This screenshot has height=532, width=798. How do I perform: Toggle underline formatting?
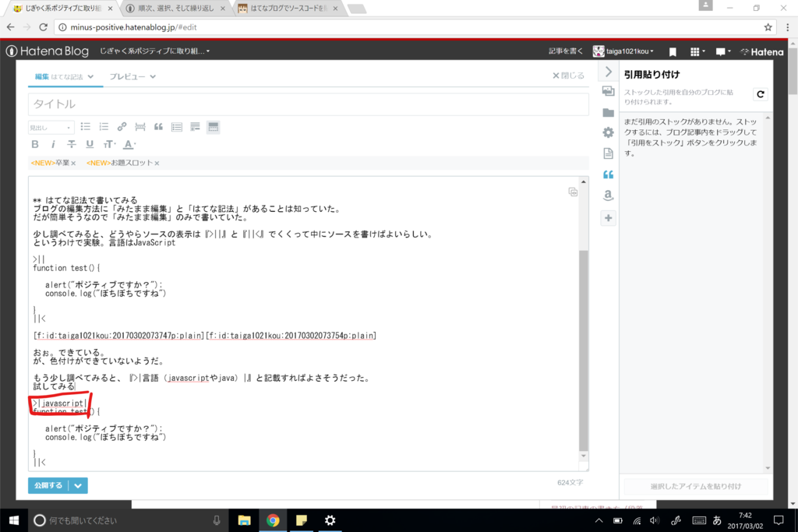(89, 144)
